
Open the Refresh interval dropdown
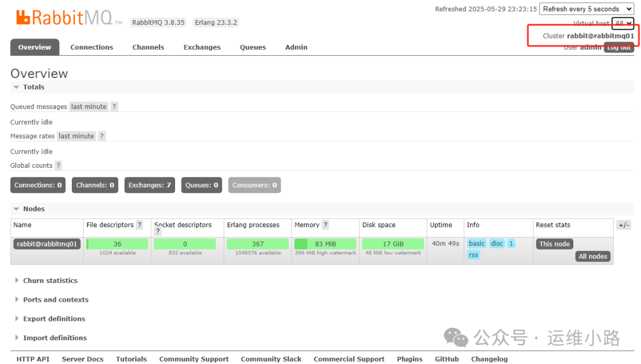coord(586,9)
